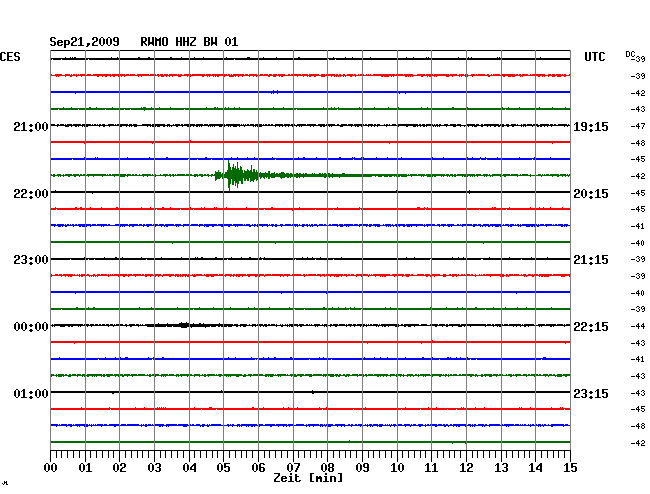Select the 00:00 CES time label

point(31,327)
